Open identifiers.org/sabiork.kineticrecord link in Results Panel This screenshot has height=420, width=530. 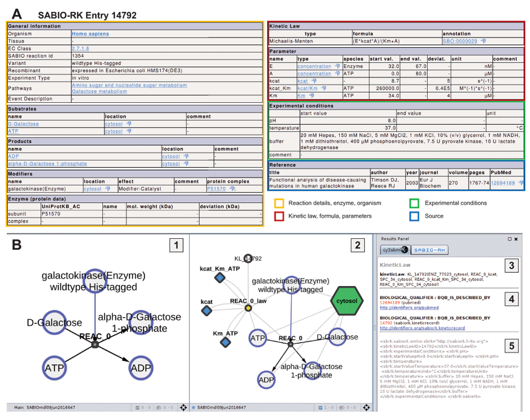[x=422, y=328]
